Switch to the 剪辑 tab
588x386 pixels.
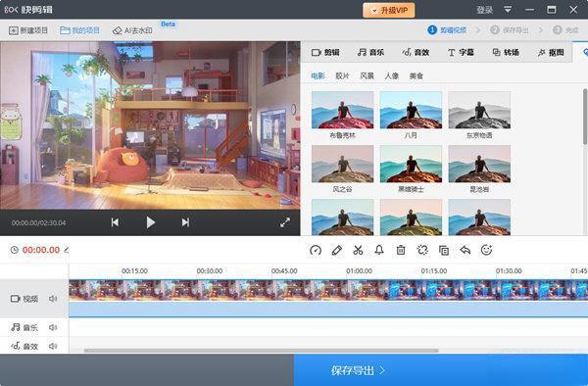325,53
